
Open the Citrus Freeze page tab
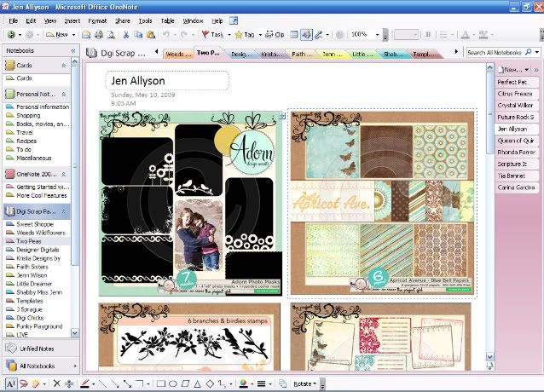point(516,94)
